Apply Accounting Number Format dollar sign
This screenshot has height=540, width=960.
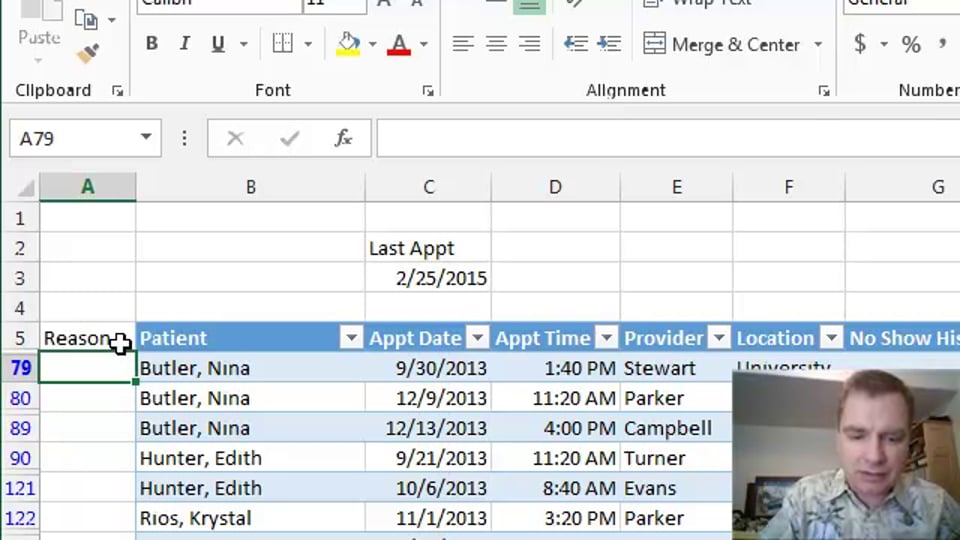860,43
